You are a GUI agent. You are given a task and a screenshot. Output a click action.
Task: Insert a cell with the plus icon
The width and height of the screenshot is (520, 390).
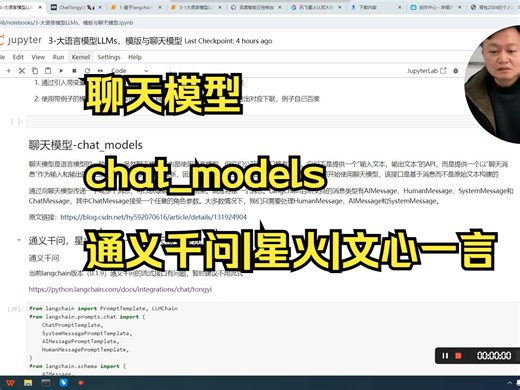[x=9, y=71]
